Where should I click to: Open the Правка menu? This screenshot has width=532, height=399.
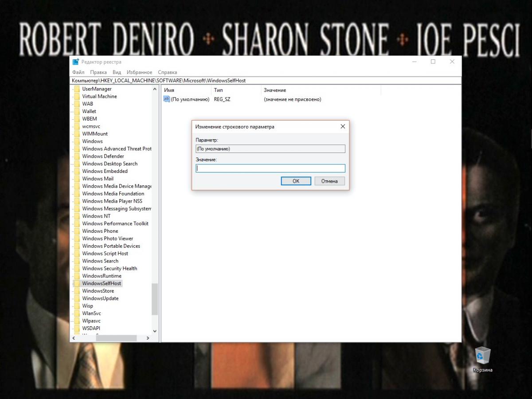point(98,72)
